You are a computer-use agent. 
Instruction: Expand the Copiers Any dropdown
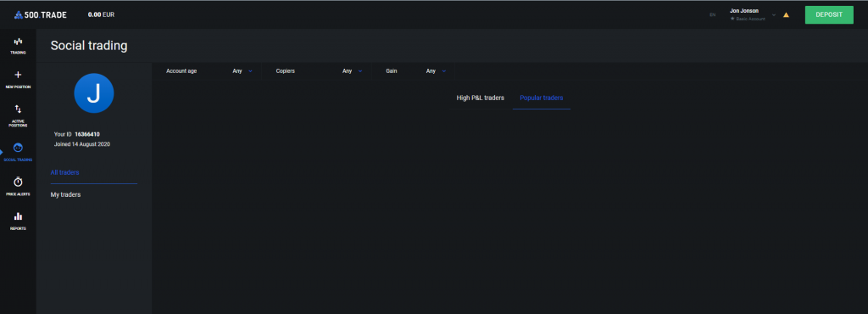pos(352,71)
